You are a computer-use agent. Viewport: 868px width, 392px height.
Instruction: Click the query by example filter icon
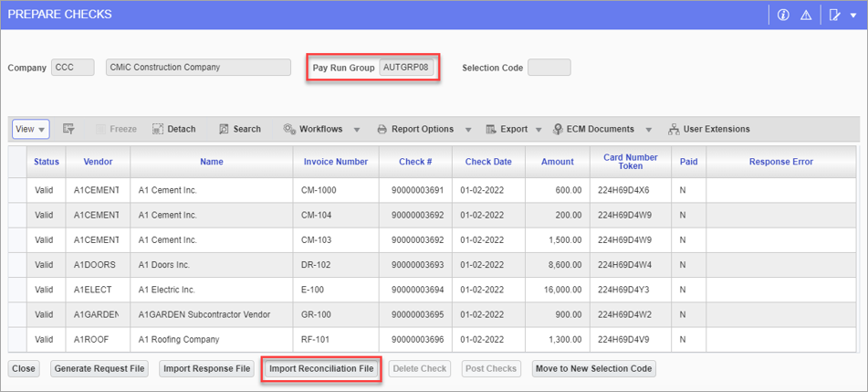(68, 129)
